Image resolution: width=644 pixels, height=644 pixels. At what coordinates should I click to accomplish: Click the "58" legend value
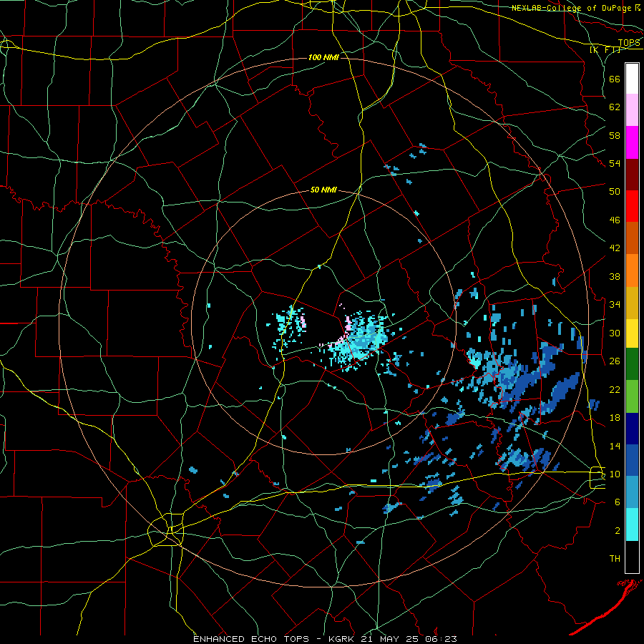click(x=615, y=135)
